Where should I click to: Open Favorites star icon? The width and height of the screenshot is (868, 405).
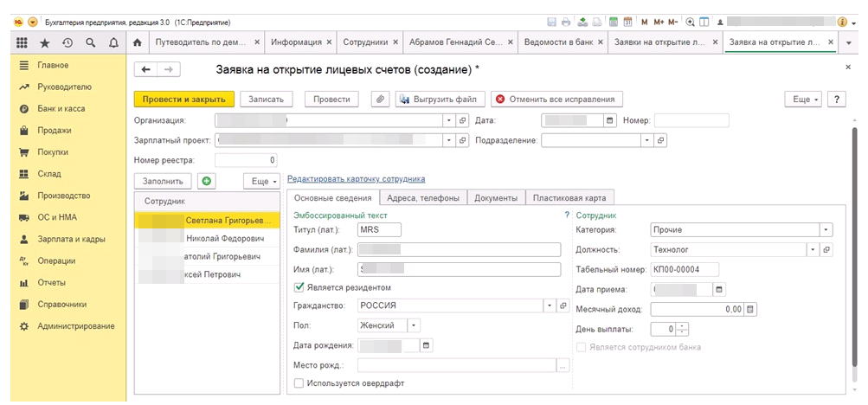click(47, 42)
